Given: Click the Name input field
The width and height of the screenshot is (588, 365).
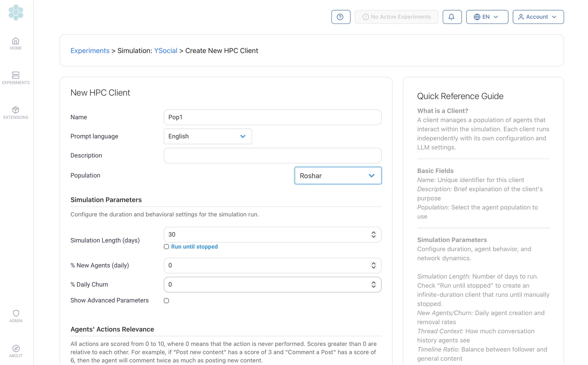Looking at the screenshot, I should pyautogui.click(x=272, y=117).
